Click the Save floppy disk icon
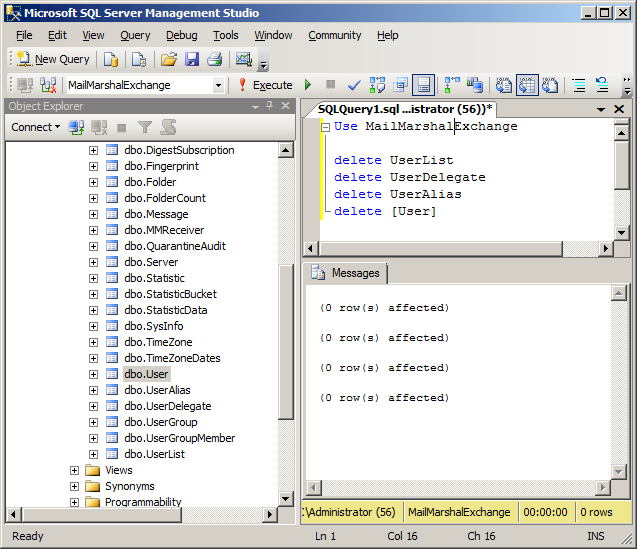Screen dimensions: 637x549 [x=192, y=59]
